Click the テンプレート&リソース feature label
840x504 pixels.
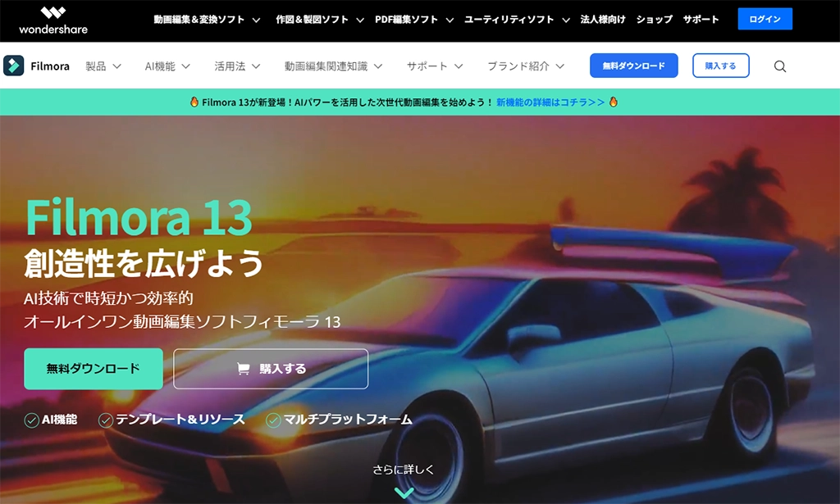click(180, 420)
